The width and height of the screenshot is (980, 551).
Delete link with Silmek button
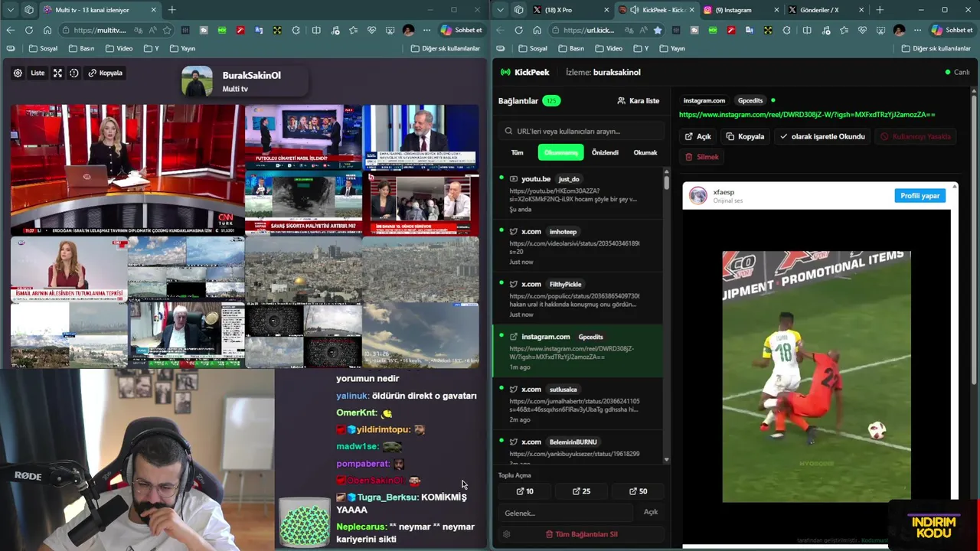[702, 157]
